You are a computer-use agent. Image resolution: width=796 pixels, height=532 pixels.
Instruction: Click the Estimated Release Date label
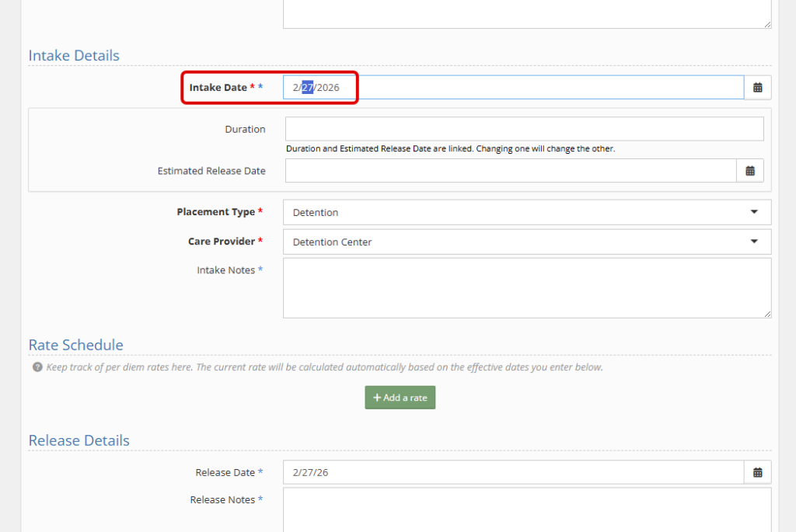211,171
